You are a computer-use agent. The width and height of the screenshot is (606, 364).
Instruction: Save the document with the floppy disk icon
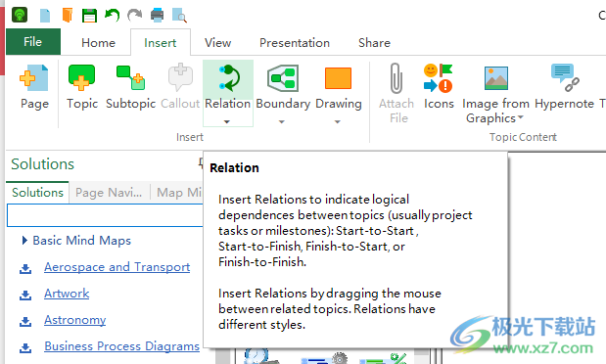click(89, 16)
